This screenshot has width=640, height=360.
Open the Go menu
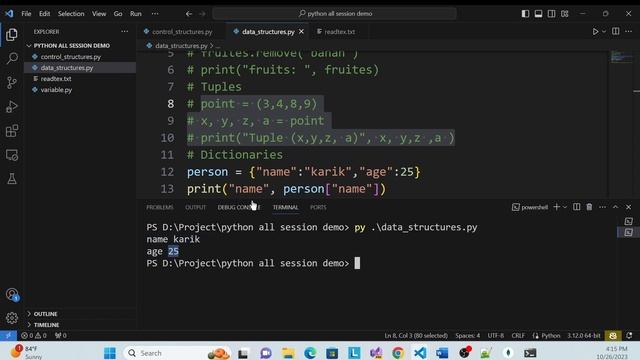(118, 13)
